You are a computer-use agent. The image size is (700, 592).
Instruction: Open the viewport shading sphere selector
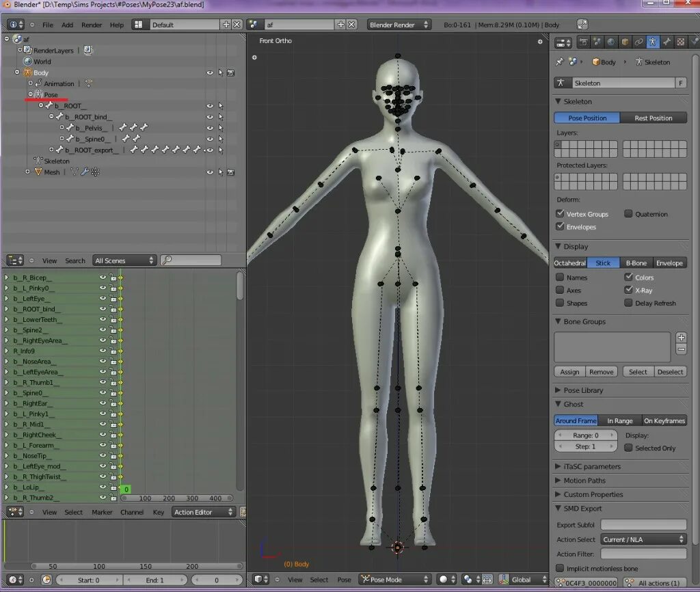coord(446,579)
